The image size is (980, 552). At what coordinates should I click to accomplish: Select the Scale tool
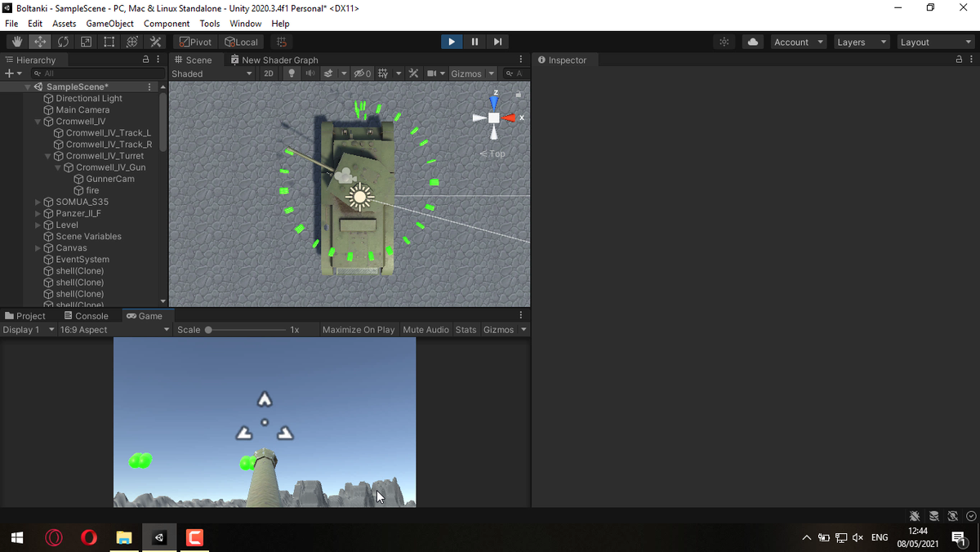85,42
